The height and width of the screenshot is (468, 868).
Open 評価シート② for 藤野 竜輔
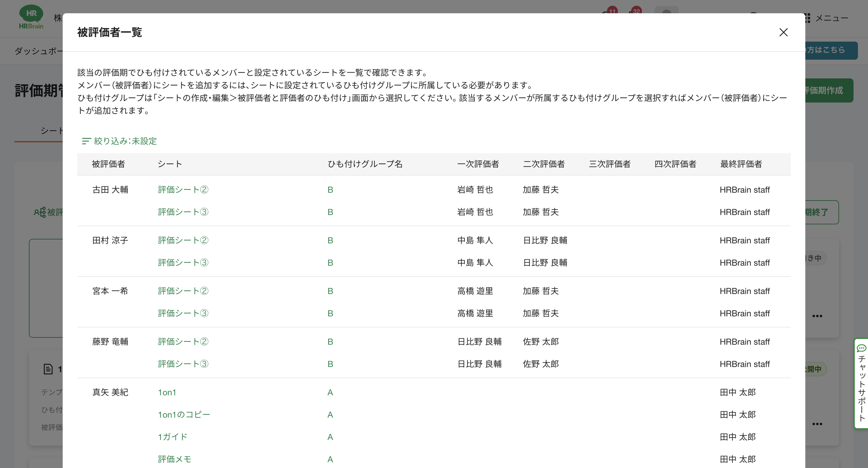pos(183,342)
